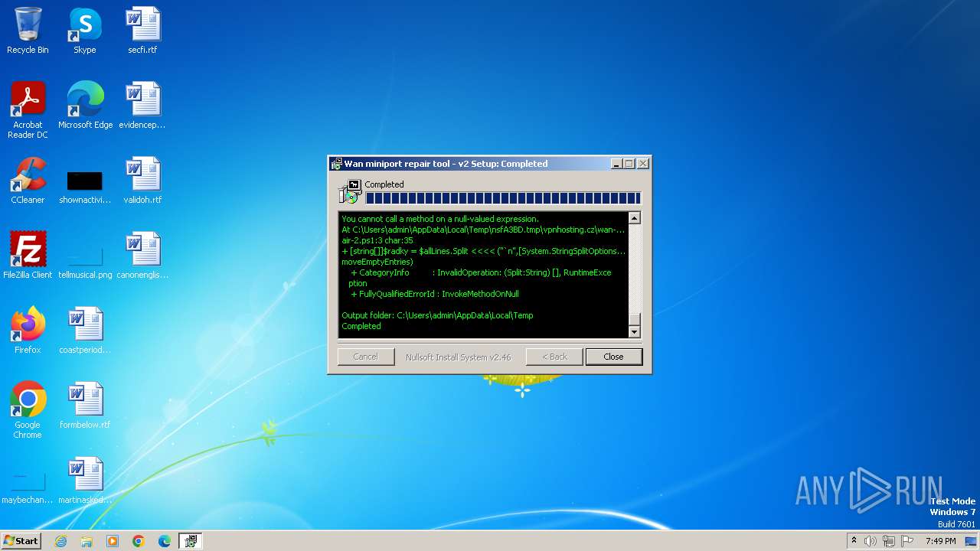Image resolution: width=980 pixels, height=551 pixels.
Task: Close the setup window with the X button
Action: pos(643,164)
